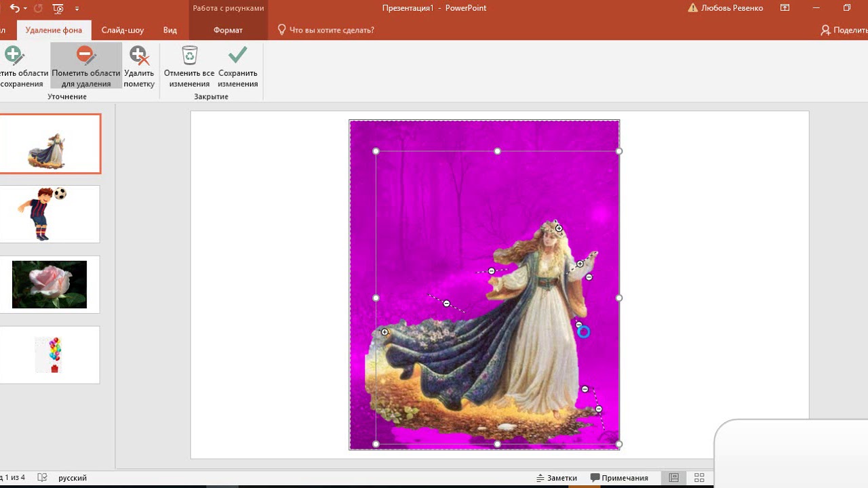
Task: Open Ribbon Display Options button
Action: [785, 8]
